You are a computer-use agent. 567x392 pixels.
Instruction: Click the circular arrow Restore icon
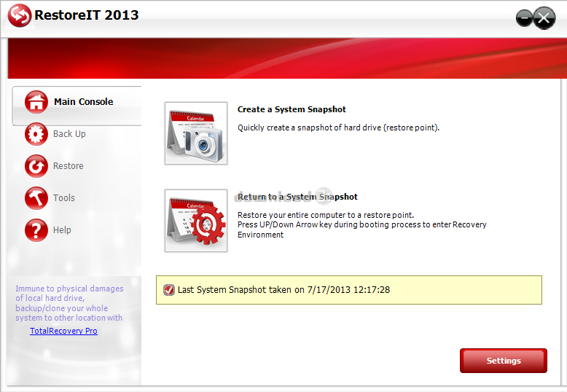pyautogui.click(x=36, y=166)
